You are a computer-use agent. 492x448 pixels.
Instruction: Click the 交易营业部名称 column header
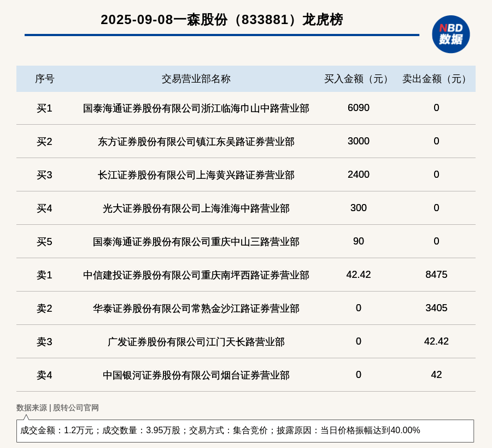coord(196,79)
